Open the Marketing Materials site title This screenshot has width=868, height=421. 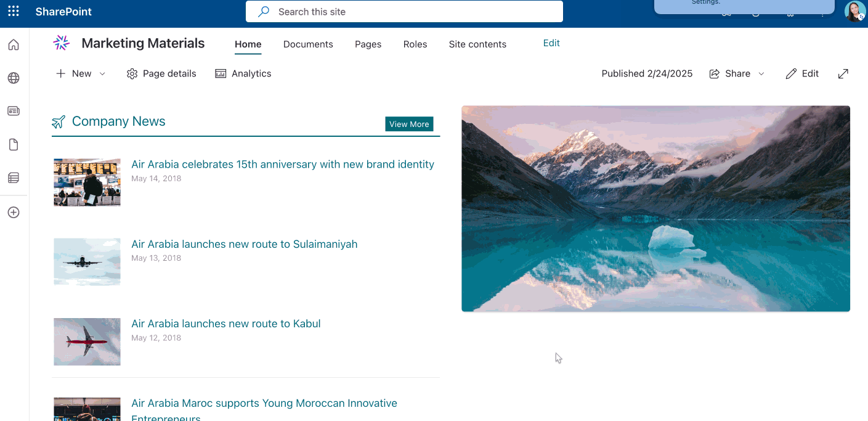coord(143,43)
